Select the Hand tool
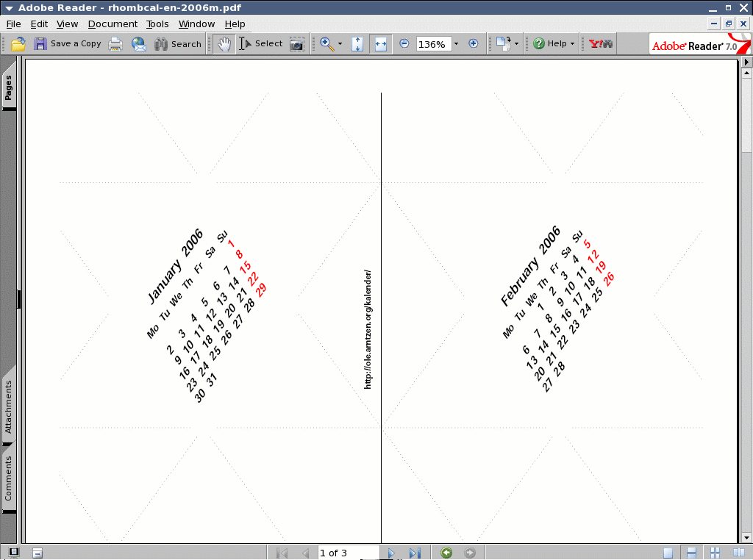The height and width of the screenshot is (560, 753). [x=224, y=44]
